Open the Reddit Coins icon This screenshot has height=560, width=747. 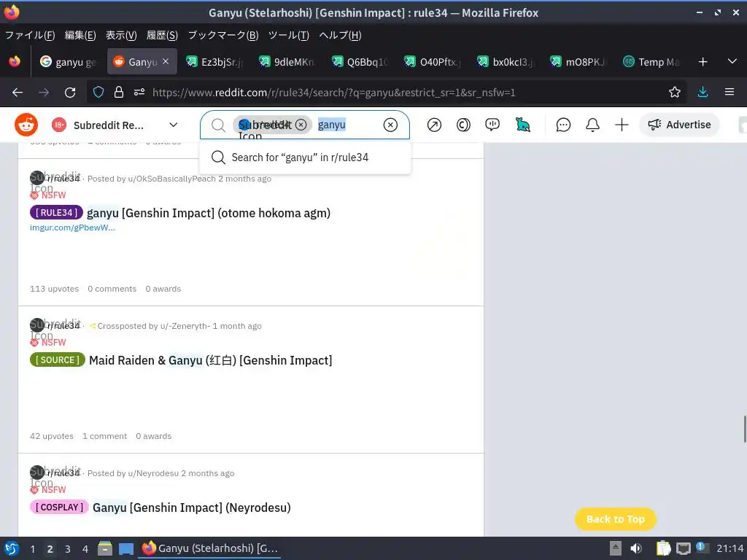463,125
